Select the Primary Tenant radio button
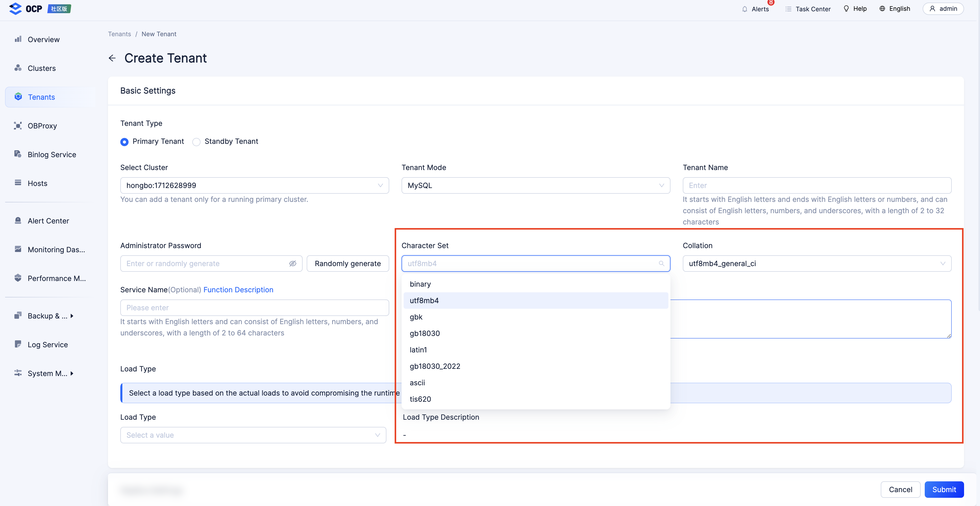Image resolution: width=980 pixels, height=506 pixels. (124, 142)
